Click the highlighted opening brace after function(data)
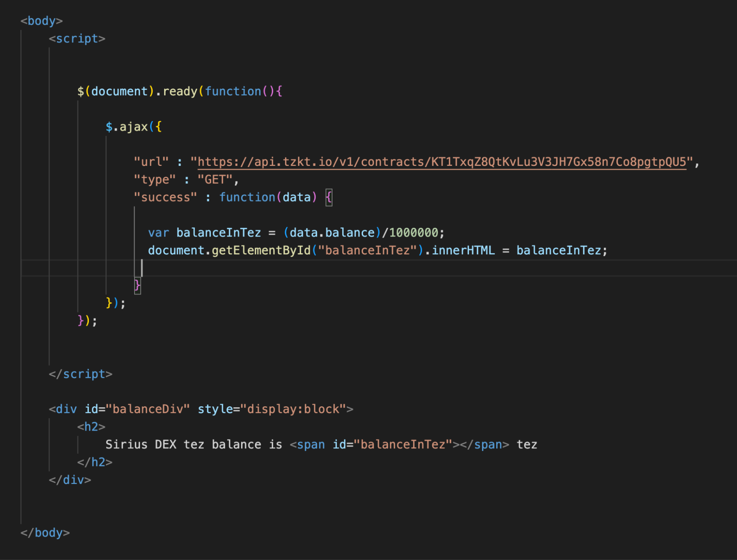Viewport: 737px width, 560px height. pyautogui.click(x=329, y=197)
